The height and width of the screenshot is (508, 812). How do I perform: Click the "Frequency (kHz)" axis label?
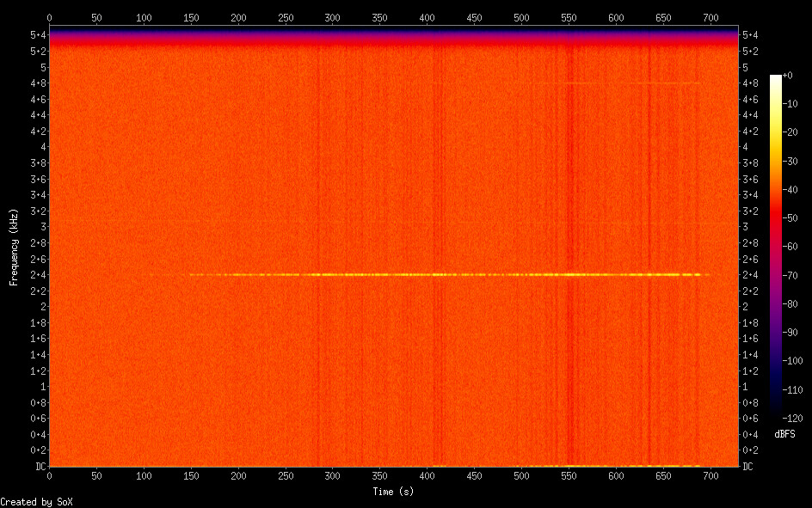[14, 247]
